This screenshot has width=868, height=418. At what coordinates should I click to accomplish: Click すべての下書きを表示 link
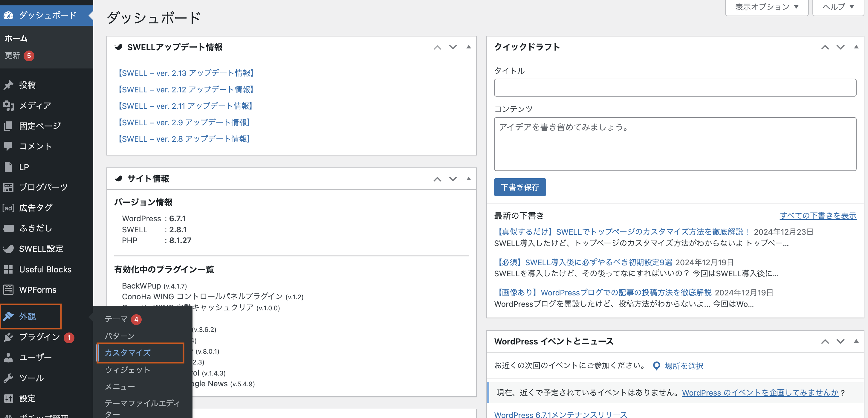[x=818, y=216]
